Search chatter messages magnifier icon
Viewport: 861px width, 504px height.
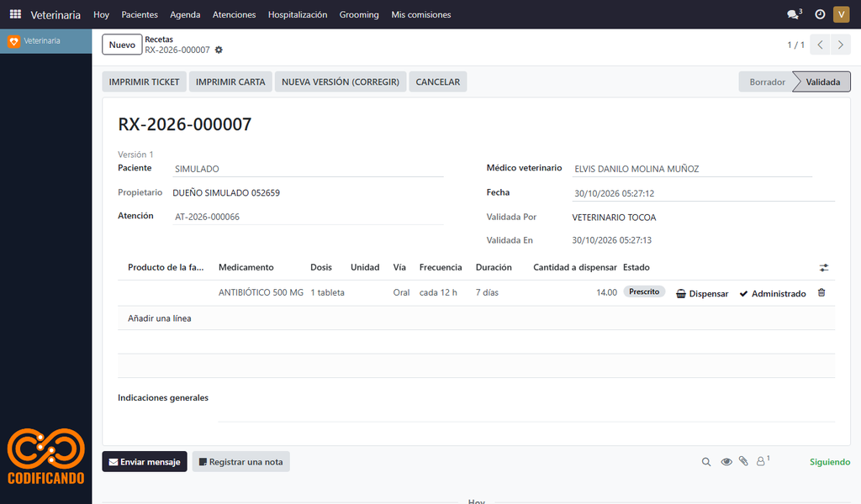click(706, 462)
